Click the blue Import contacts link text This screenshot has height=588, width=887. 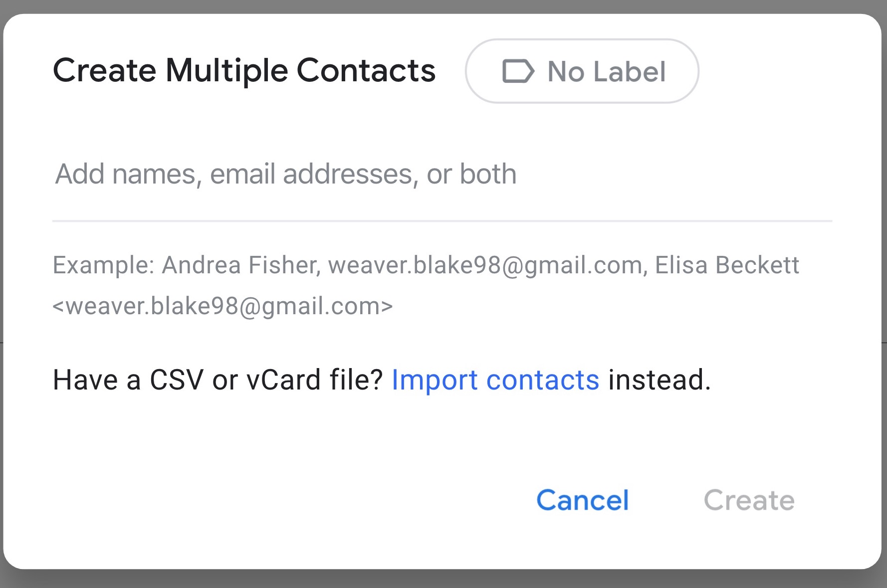495,380
